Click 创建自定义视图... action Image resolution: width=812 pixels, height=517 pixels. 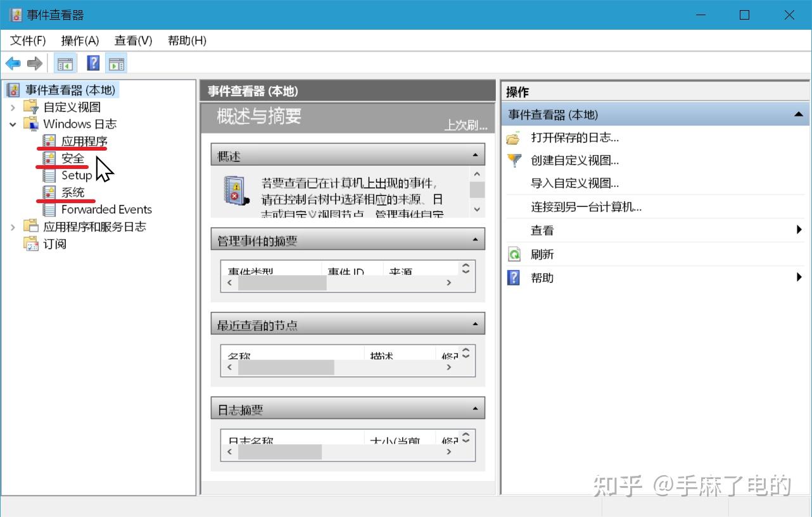click(574, 161)
